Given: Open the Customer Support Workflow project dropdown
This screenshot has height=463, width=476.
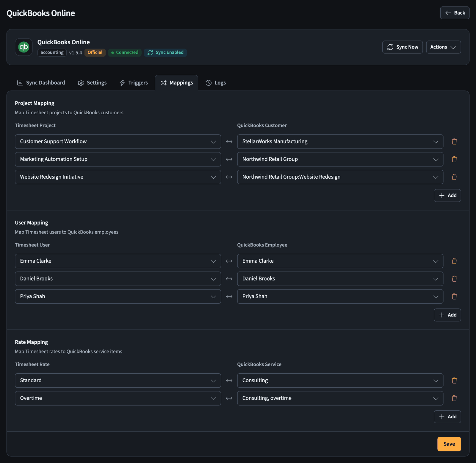Looking at the screenshot, I should pyautogui.click(x=118, y=142).
